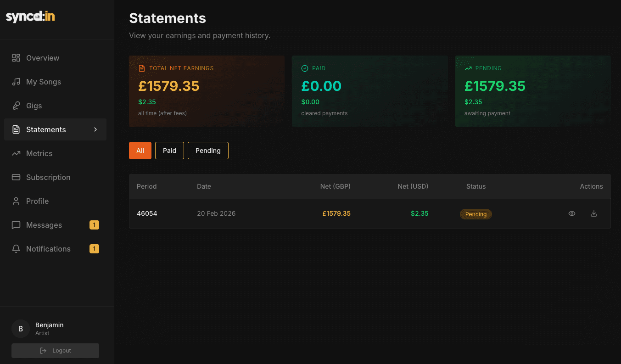The width and height of the screenshot is (621, 364).
Task: Open Notifications from sidebar
Action: [x=55, y=249]
